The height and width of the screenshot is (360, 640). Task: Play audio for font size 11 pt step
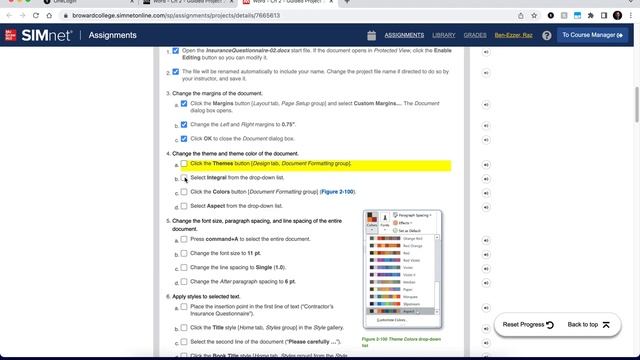click(x=486, y=255)
